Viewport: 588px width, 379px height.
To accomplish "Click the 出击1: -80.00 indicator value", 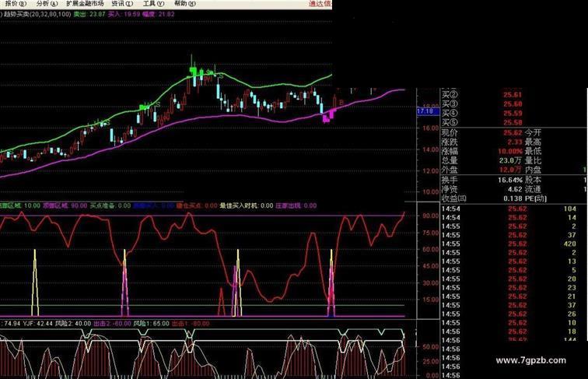I will (x=191, y=324).
